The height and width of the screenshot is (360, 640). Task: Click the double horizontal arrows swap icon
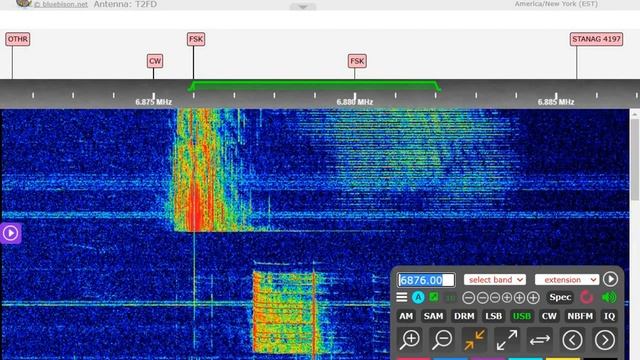[540, 340]
